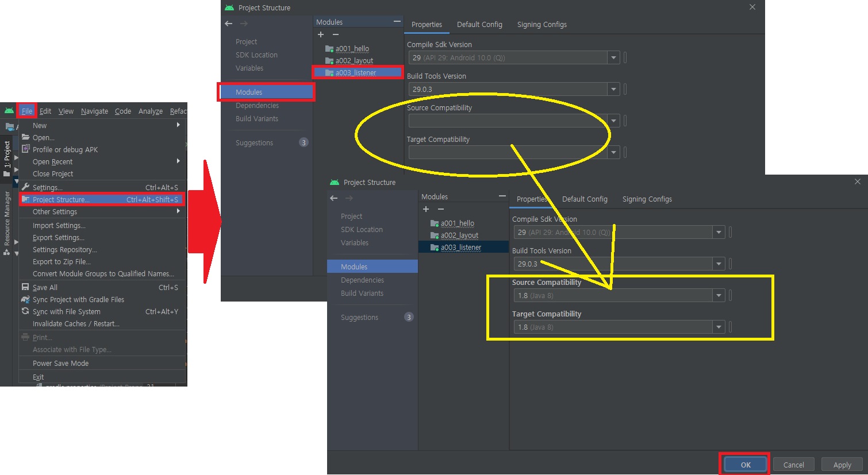Expand the New submenu arrow
868x475 pixels.
coord(178,125)
